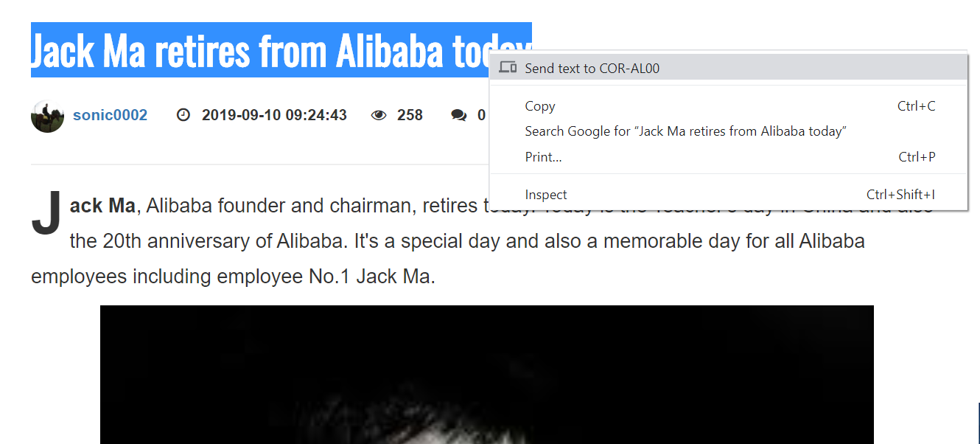Click the device icon beside Send text

[x=508, y=68]
